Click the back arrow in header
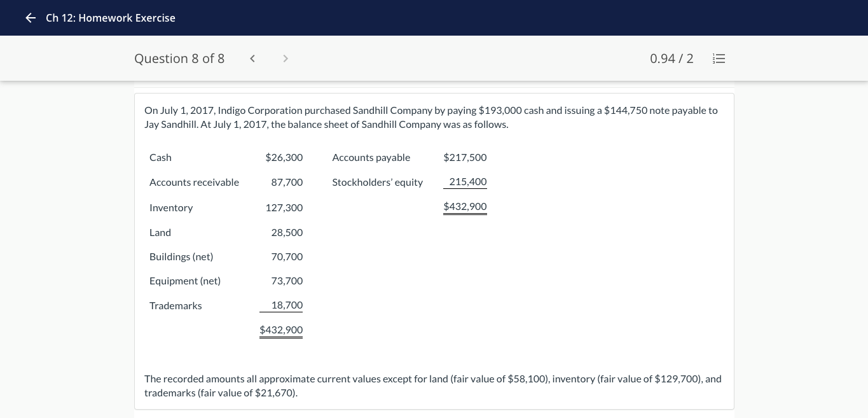Viewport: 868px width, 418px height. [x=31, y=18]
